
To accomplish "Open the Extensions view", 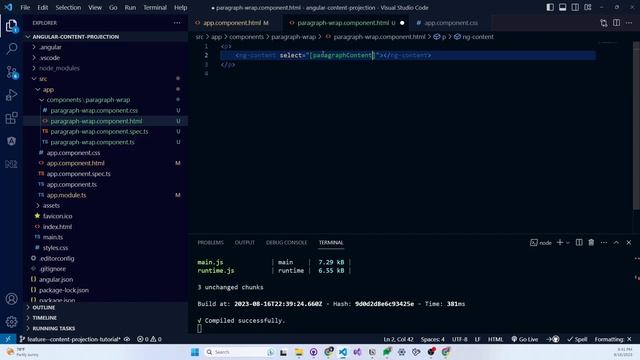I will click(x=11, y=118).
